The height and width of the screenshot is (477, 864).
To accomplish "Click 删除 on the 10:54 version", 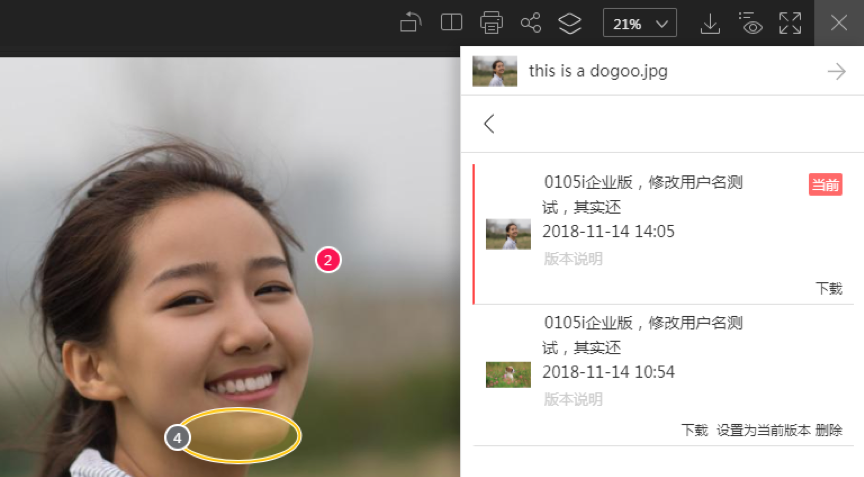I will tap(829, 430).
